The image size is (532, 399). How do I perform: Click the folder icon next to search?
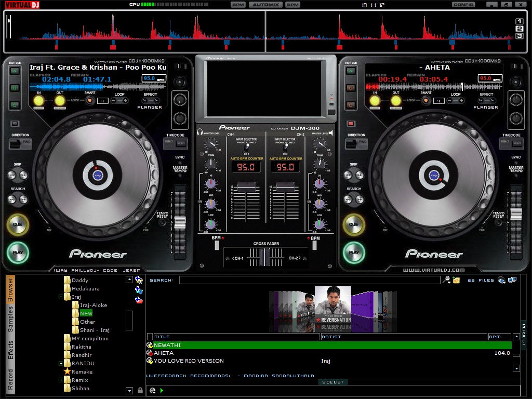tap(456, 280)
